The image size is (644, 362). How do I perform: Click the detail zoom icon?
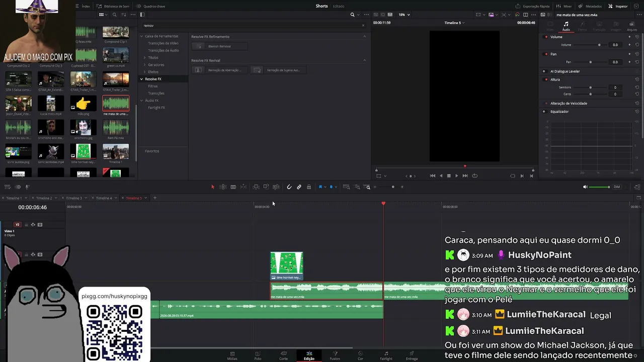point(358,187)
